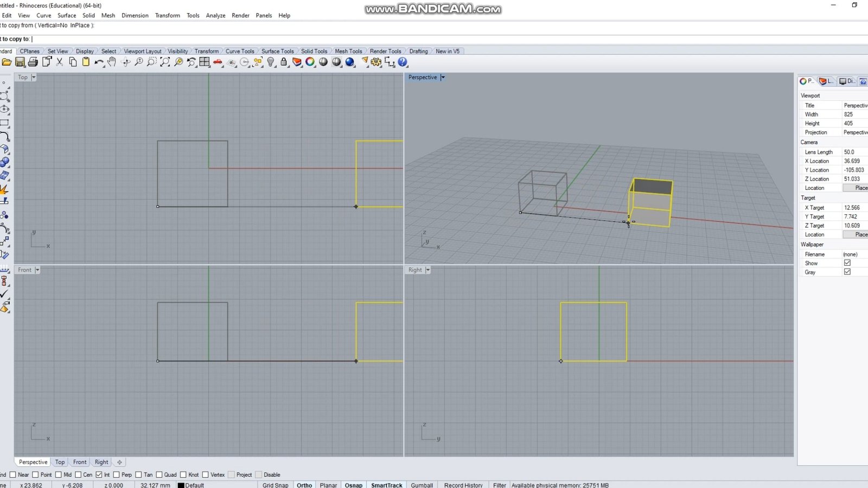Click the check mark icon in sidebar
Image resolution: width=868 pixels, height=488 pixels.
coord(4,294)
